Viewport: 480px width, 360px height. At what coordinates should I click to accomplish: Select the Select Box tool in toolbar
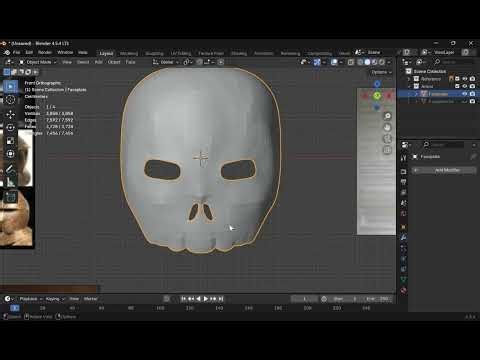10,87
